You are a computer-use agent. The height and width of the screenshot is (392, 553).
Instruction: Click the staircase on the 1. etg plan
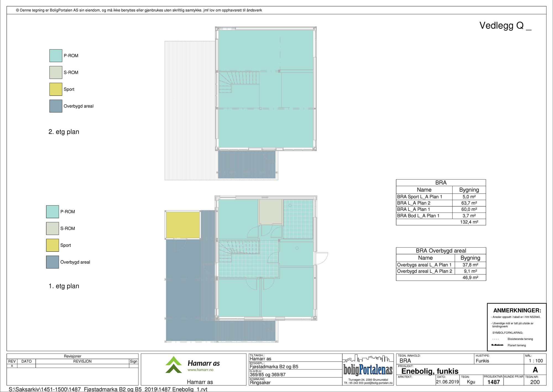(x=238, y=248)
